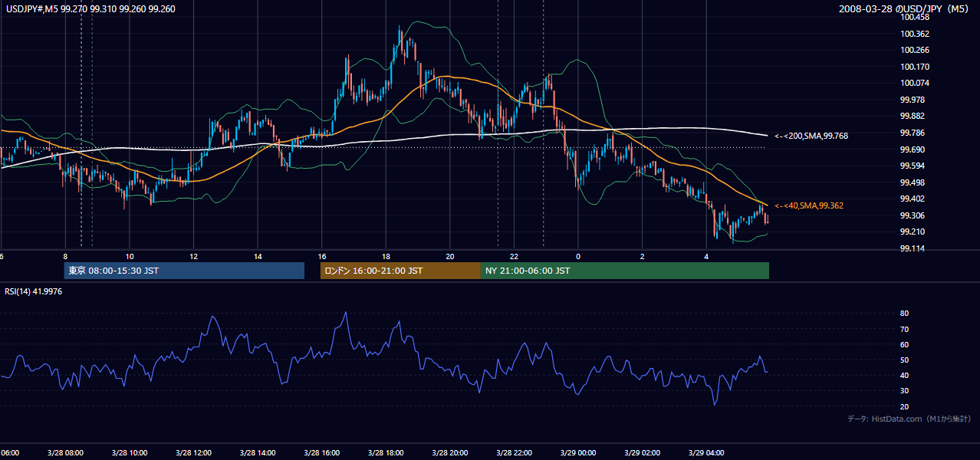Click price level 99.114 on the axis
Image resolution: width=980 pixels, height=460 pixels.
pyautogui.click(x=912, y=248)
